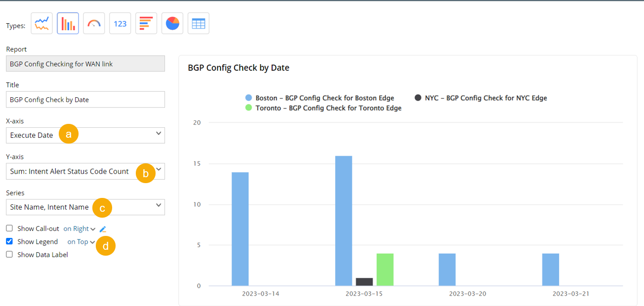Open the legend position 'on Top' dropdown
This screenshot has height=306, width=644.
(81, 242)
